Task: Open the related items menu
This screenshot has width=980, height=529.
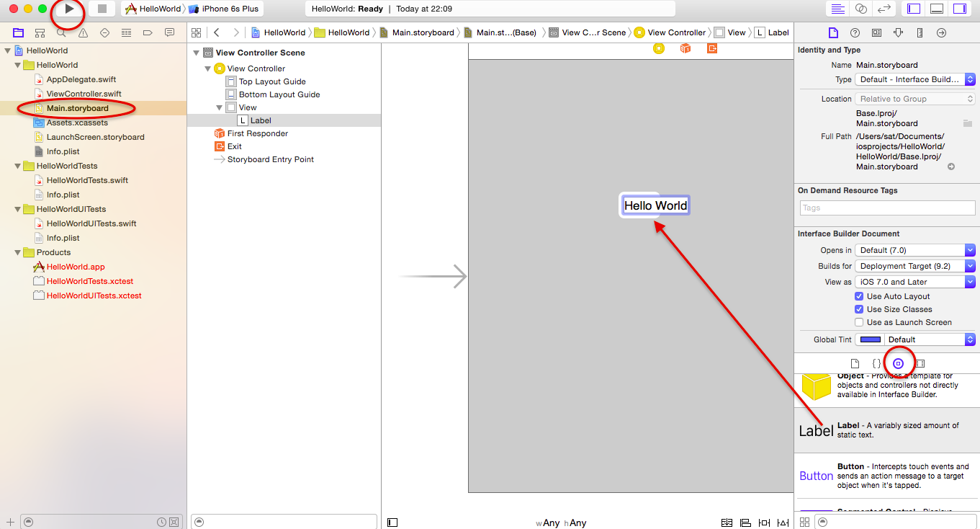Action: coord(196,32)
